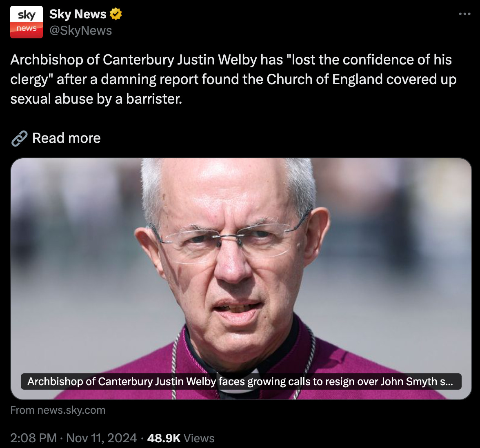This screenshot has height=448, width=480.
Task: Click the chain link icon beside Read more
Action: pos(19,138)
